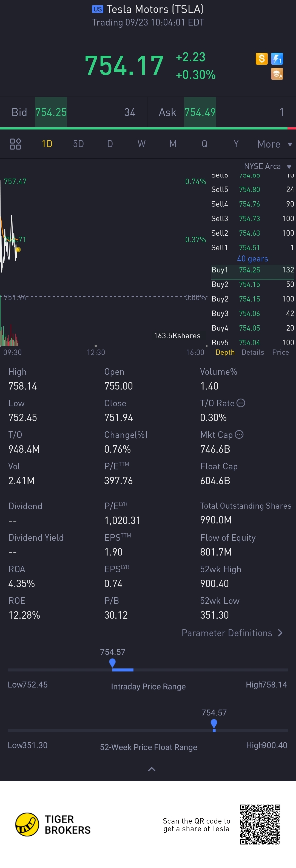296x868 pixels.
Task: Select the Sell2 row at 754.63
Action: point(253,233)
